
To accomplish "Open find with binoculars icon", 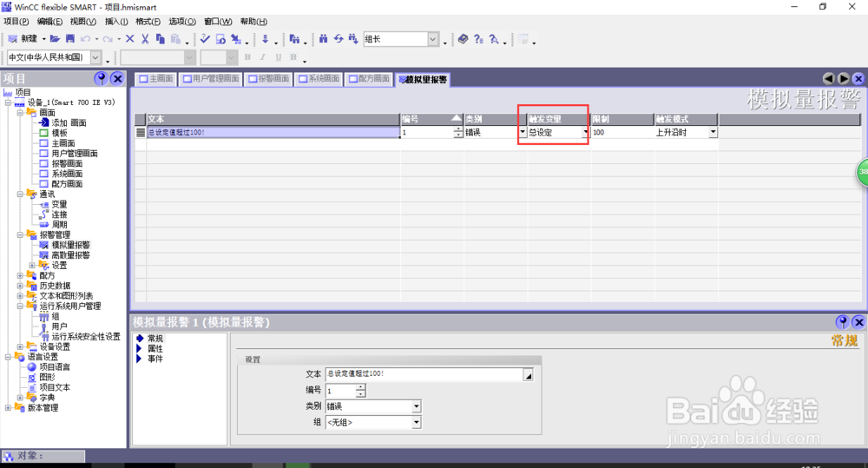I will (323, 39).
